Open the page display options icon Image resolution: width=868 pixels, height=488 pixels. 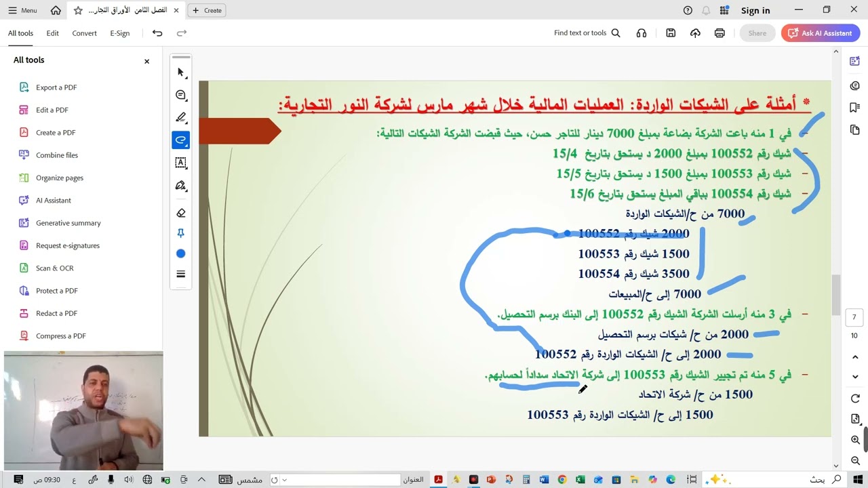pyautogui.click(x=854, y=420)
